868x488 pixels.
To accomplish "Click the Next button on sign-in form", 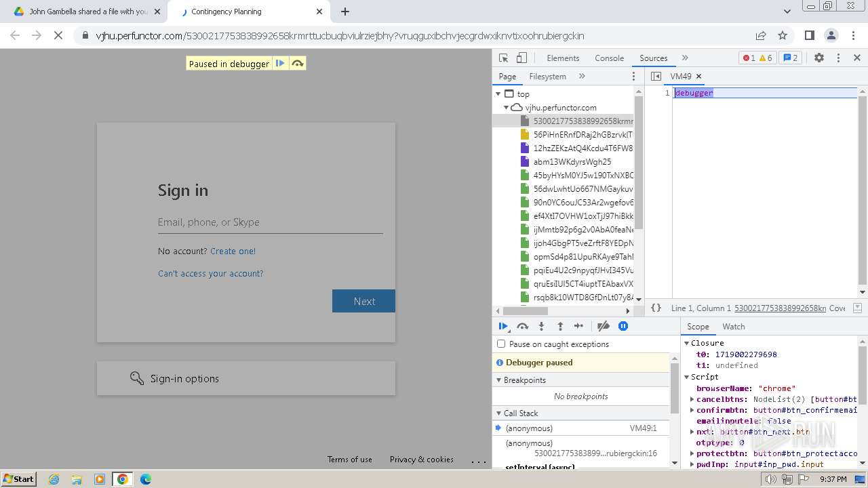I will click(363, 301).
